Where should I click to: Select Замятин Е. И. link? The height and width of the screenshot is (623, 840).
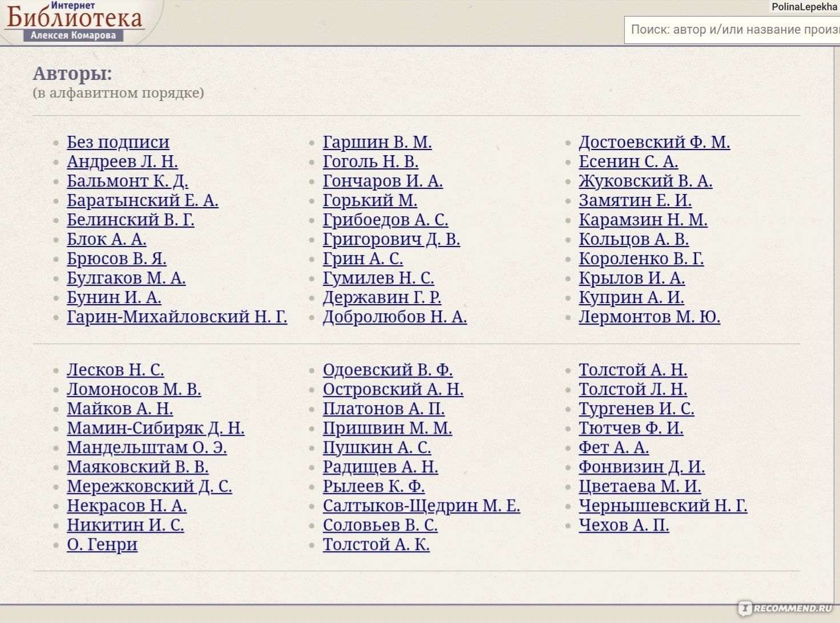coord(635,200)
